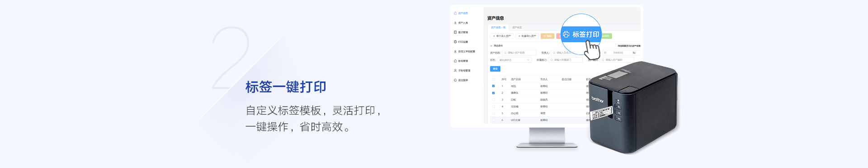Select 盘点管理 sidebar icon
The height and width of the screenshot is (168, 868).
point(455,33)
